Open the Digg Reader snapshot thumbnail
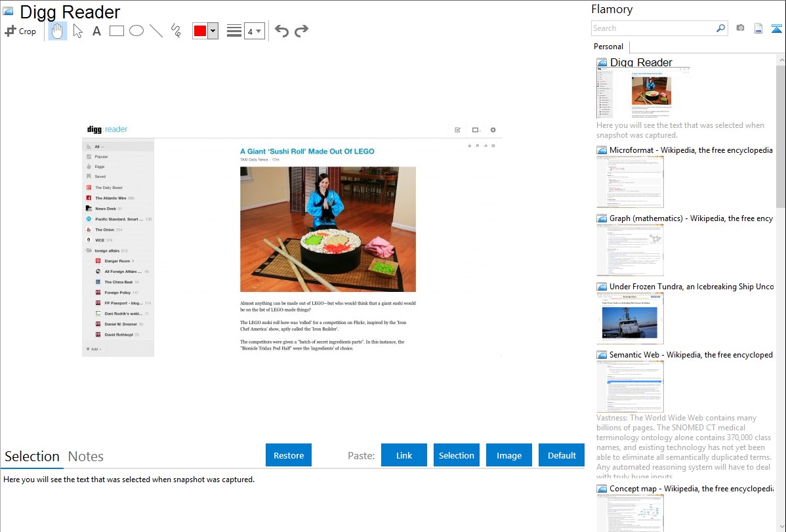This screenshot has height=532, width=786. coord(643,94)
